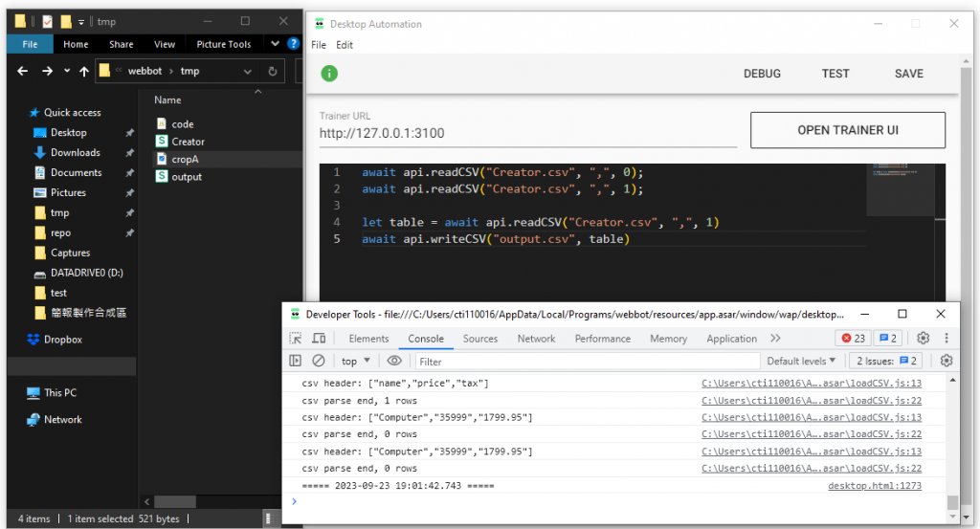Open DevTools three-dot customize menu
The height and width of the screenshot is (529, 980).
(x=947, y=338)
